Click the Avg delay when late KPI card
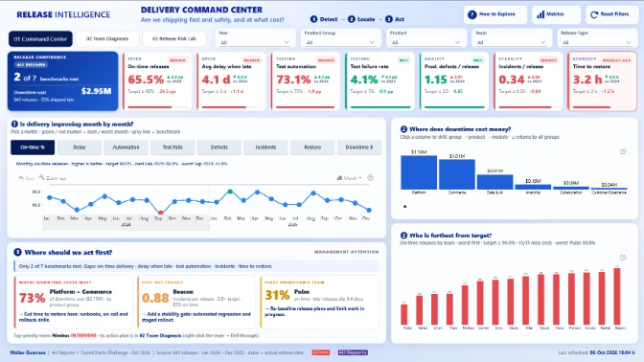The height and width of the screenshot is (362, 644). [231, 81]
